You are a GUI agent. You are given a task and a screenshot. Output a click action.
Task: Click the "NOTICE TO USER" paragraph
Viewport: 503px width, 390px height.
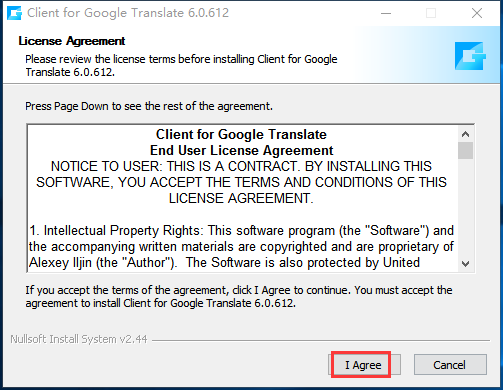241,182
